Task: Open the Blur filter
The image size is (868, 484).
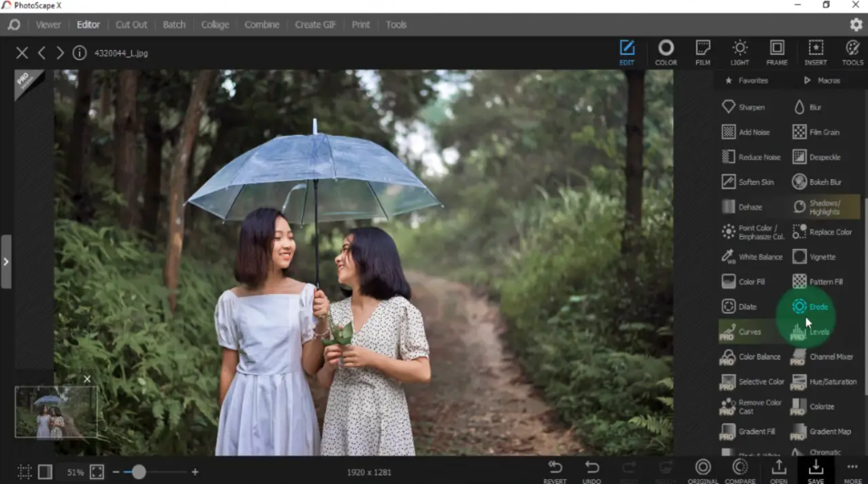Action: tap(807, 107)
